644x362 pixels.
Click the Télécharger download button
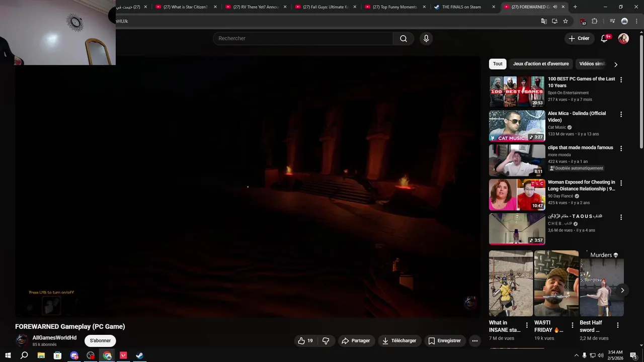click(x=399, y=341)
